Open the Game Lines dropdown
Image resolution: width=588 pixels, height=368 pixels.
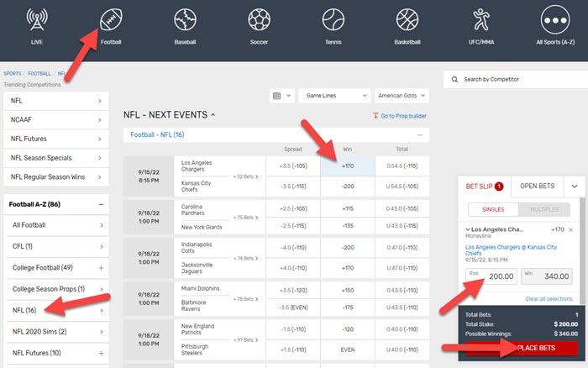pyautogui.click(x=335, y=97)
